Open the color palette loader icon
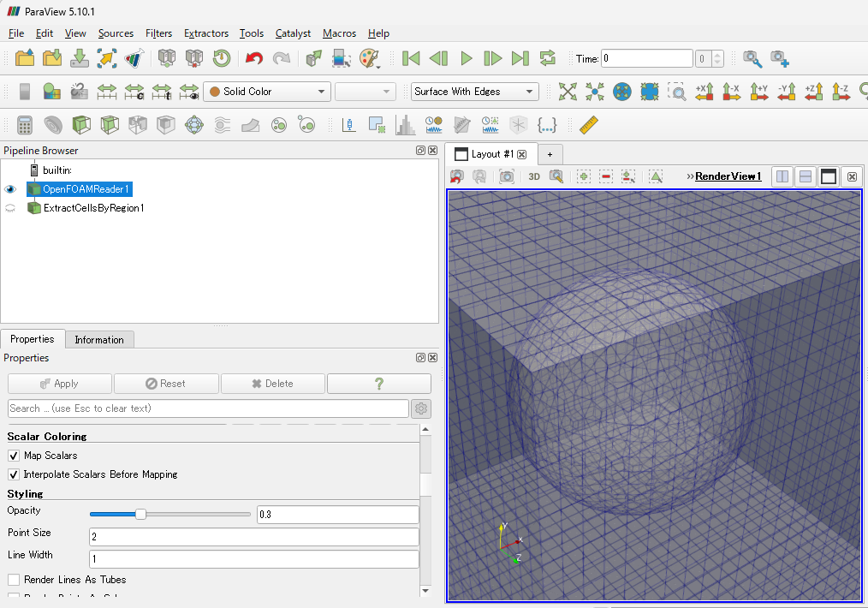 (369, 58)
